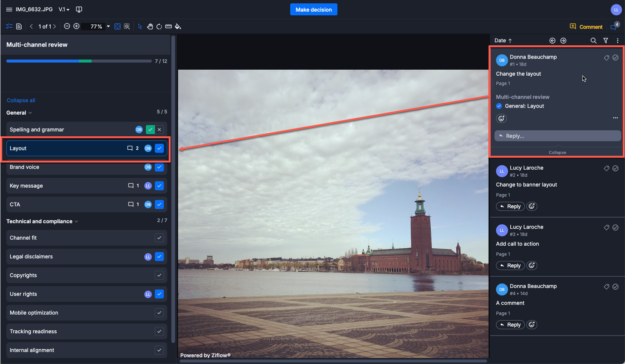Open the V.1 version dropdown
This screenshot has width=625, height=364.
click(x=64, y=9)
